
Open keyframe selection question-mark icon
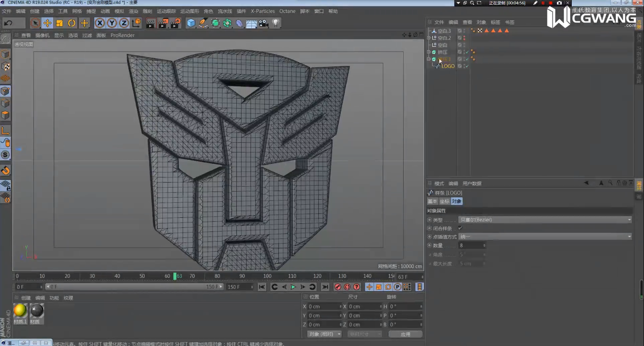[357, 287]
